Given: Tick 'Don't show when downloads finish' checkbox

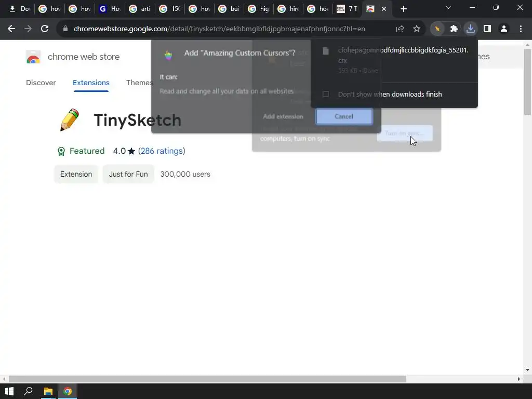Looking at the screenshot, I should pyautogui.click(x=325, y=94).
